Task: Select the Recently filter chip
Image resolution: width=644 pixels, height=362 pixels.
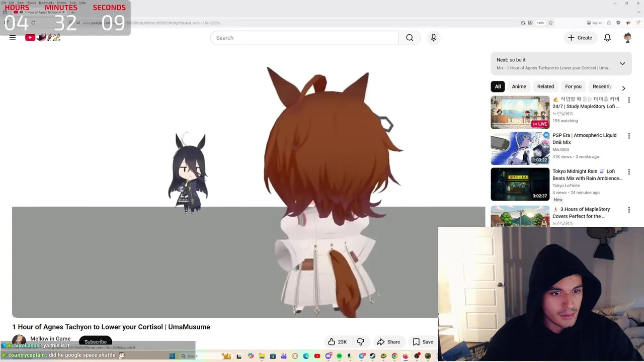Action: [x=602, y=86]
